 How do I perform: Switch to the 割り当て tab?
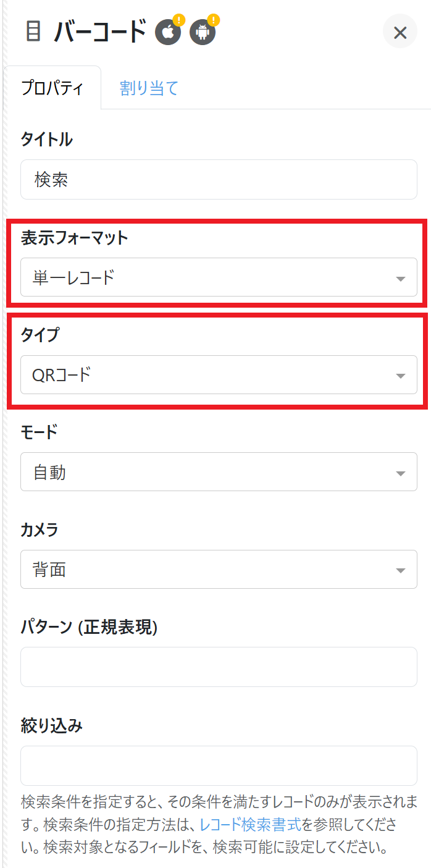[x=149, y=88]
